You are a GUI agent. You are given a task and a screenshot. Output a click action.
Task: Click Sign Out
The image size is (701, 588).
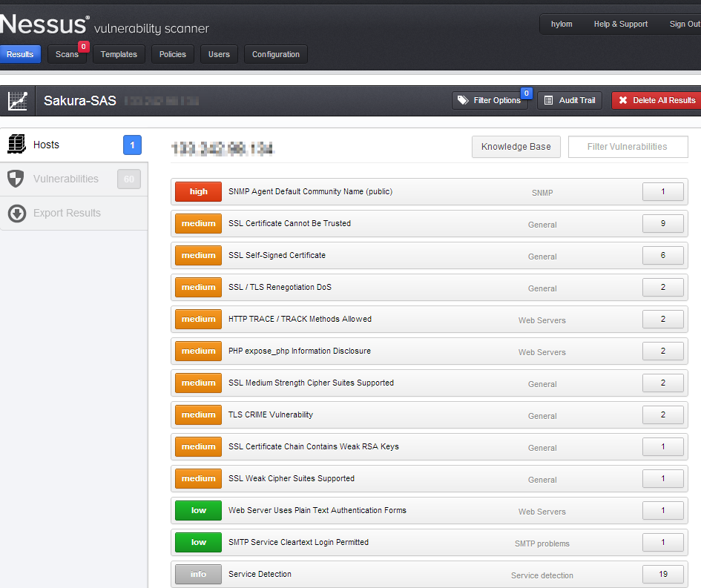685,24
